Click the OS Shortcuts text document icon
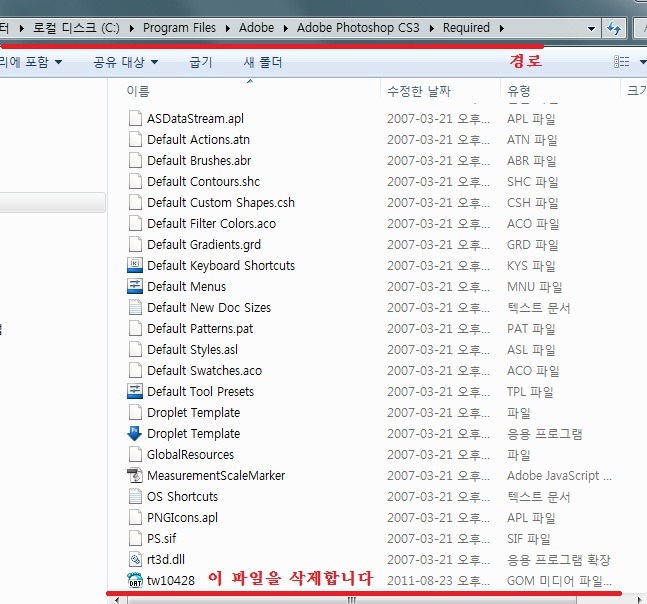This screenshot has width=647, height=604. tap(135, 496)
